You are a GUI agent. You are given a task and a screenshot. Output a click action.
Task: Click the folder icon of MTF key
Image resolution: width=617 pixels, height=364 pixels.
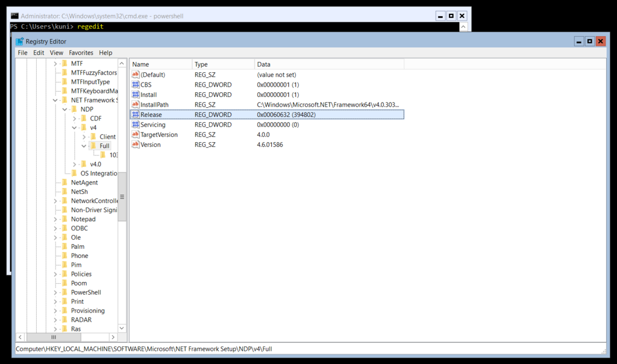point(65,63)
